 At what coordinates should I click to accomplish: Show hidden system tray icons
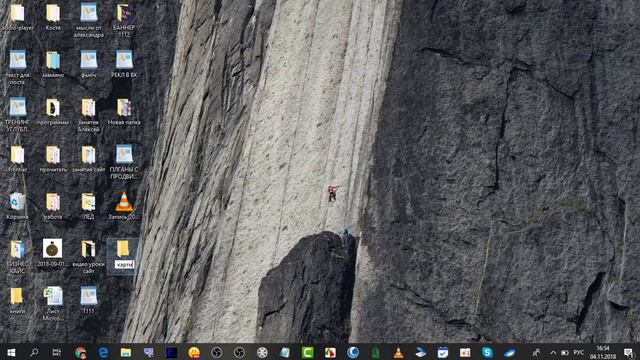click(553, 352)
